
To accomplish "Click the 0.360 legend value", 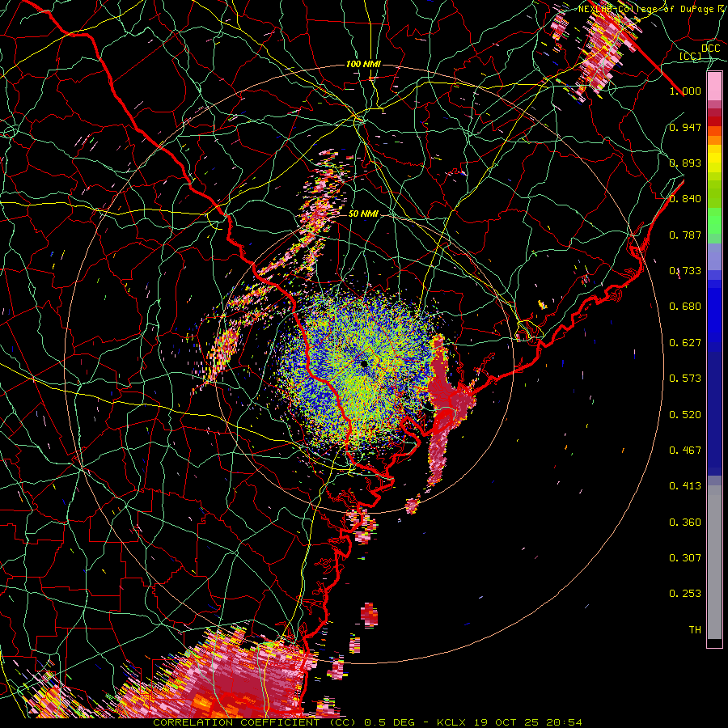I will click(685, 523).
